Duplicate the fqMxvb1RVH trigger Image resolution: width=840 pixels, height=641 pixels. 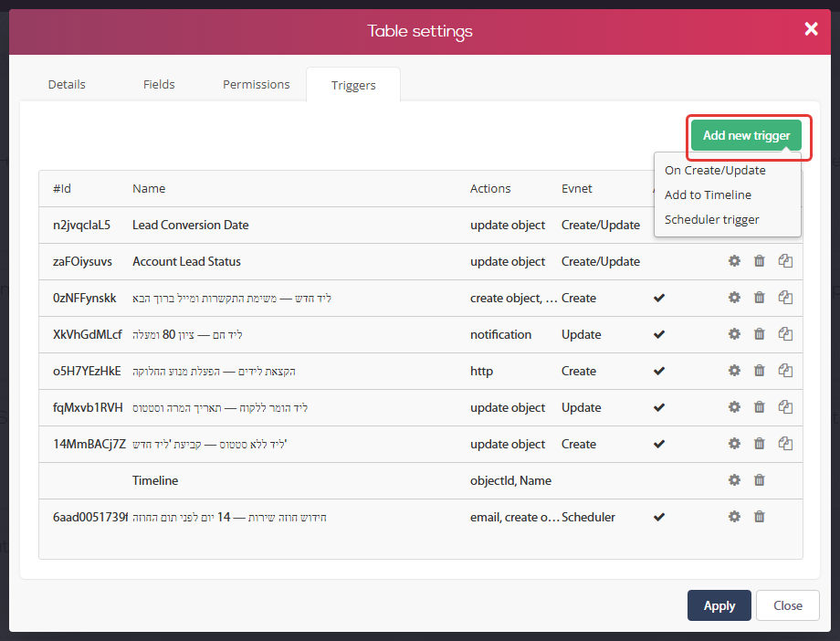[x=785, y=407]
